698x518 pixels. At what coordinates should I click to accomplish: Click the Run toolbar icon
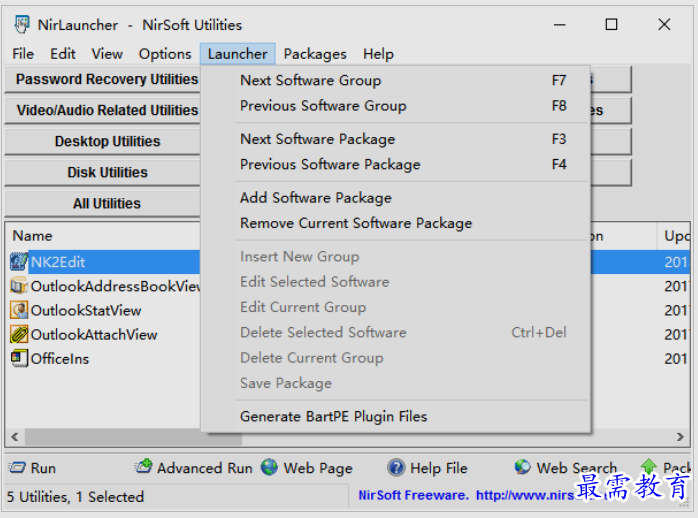point(17,468)
